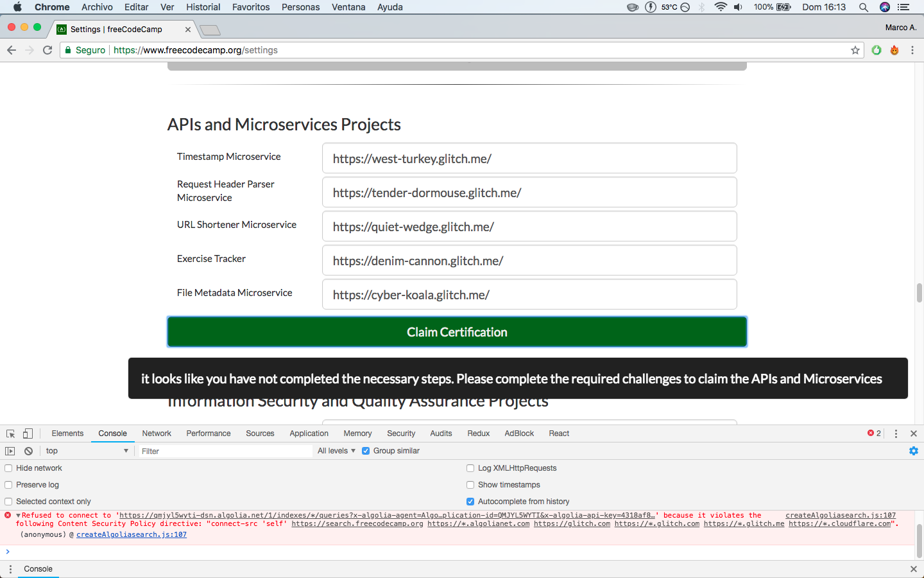Click the URL Shortener Microservice field
Screen dimensions: 924x578
click(x=529, y=226)
